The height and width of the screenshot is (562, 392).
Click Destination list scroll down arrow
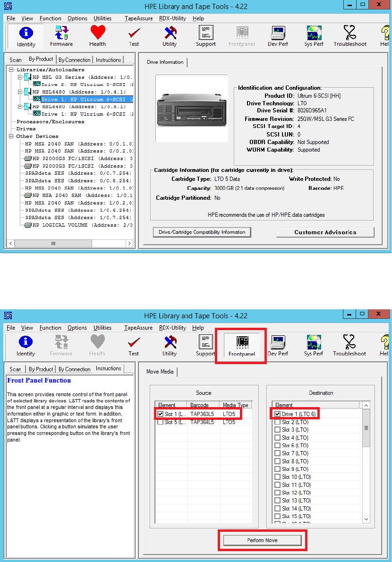click(366, 519)
